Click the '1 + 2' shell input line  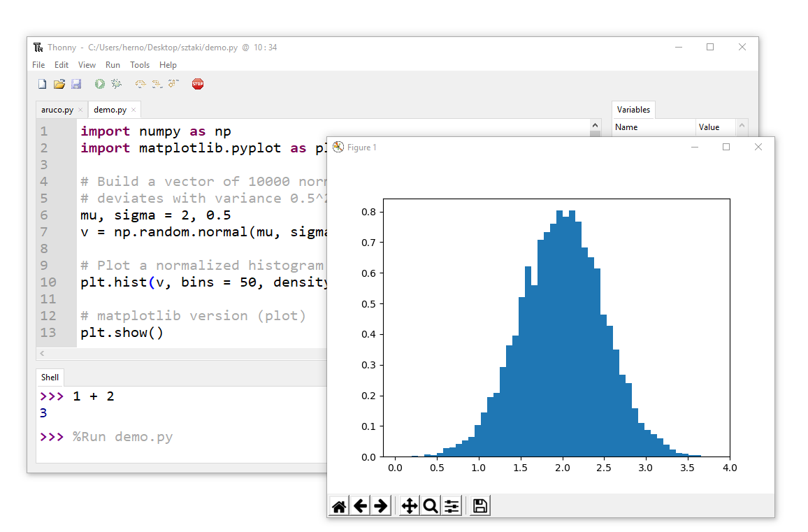tap(94, 396)
